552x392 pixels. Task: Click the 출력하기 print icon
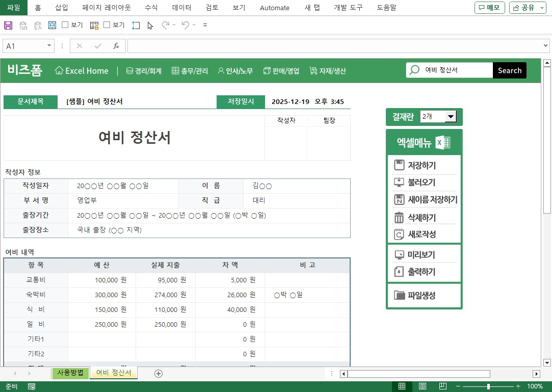click(399, 272)
